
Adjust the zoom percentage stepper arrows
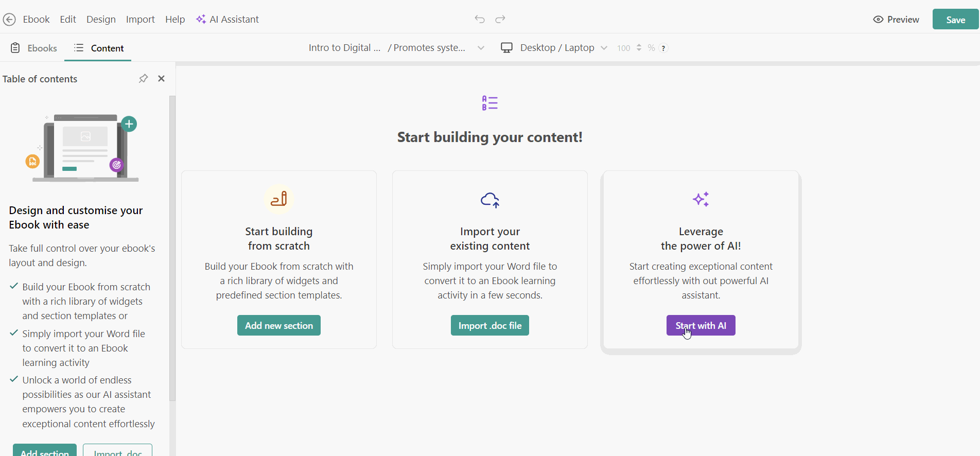point(639,47)
